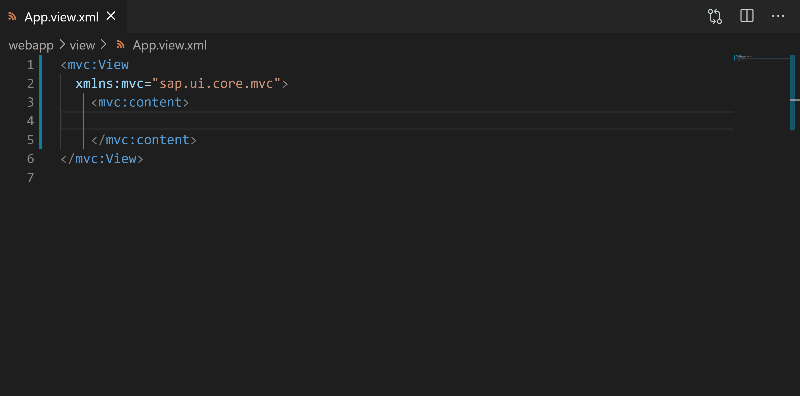Click the XML file icon in breadcrumb
This screenshot has width=800, height=396.
point(121,45)
